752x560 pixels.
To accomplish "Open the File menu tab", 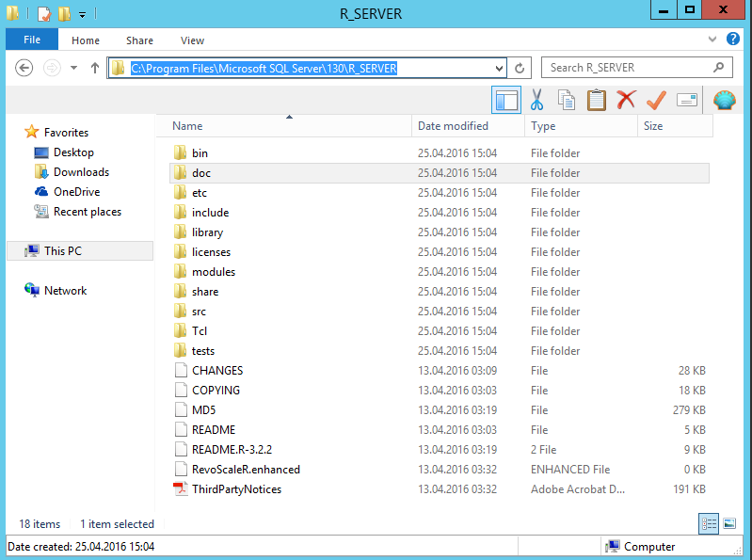I will click(32, 40).
